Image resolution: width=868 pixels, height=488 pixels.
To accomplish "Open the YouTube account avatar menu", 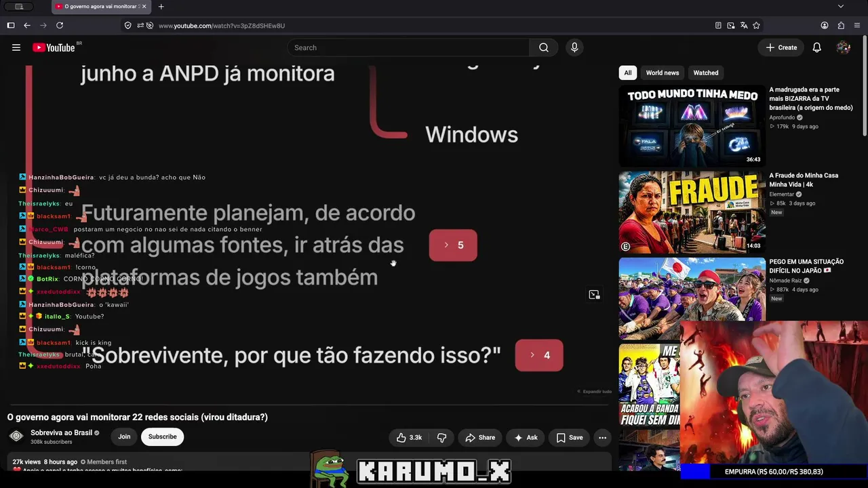I will pos(844,47).
